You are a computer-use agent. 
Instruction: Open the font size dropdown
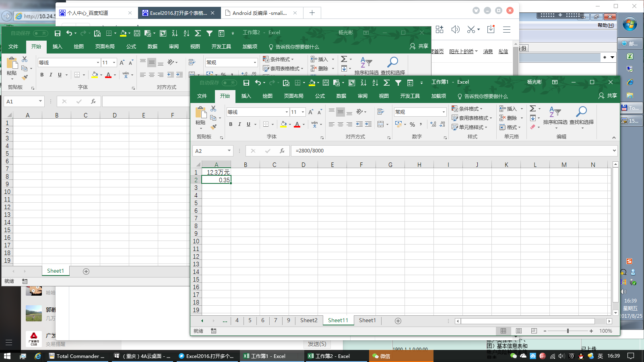302,112
